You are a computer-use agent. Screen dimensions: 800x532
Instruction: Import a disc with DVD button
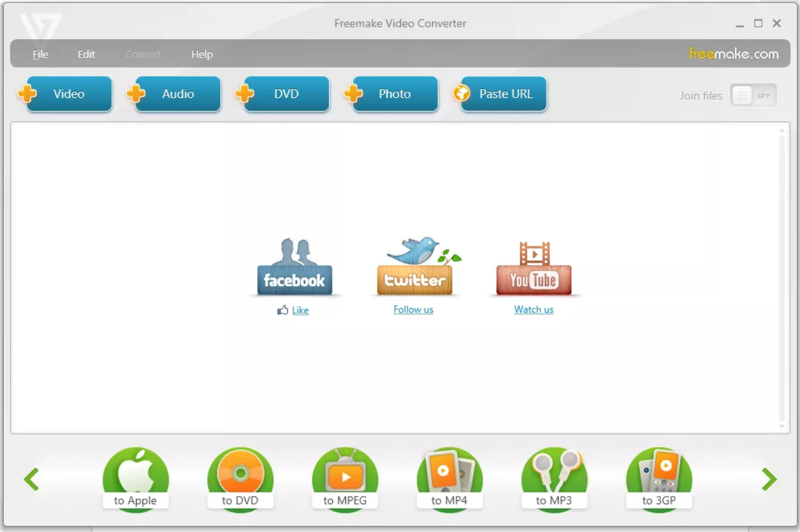[x=282, y=94]
